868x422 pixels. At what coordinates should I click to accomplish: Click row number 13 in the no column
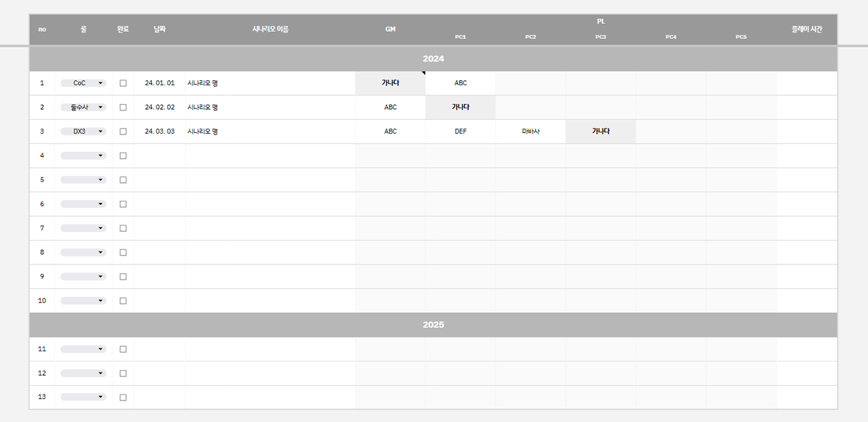coord(42,397)
